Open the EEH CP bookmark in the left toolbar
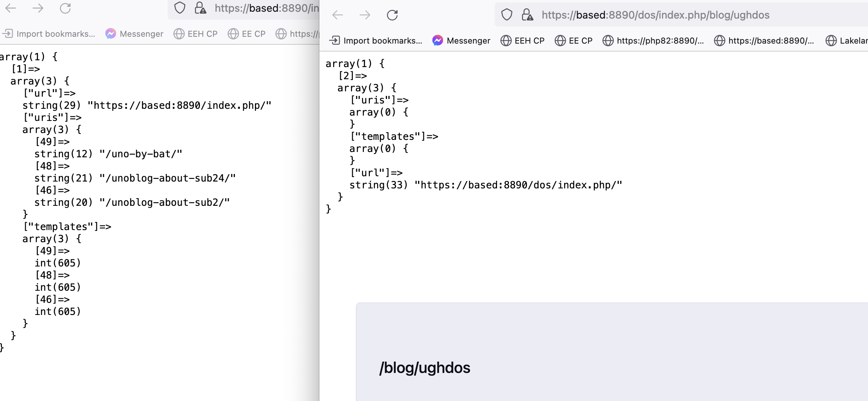 (195, 34)
